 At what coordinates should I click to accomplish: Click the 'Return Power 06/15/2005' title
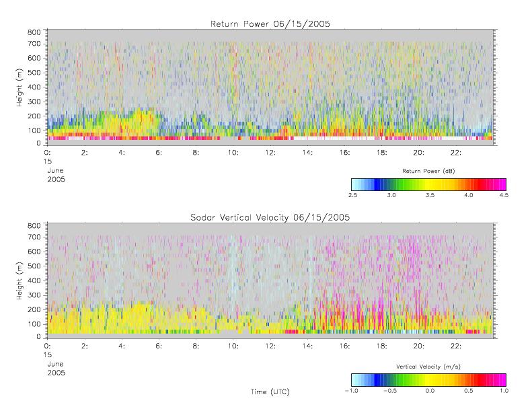[x=270, y=24]
